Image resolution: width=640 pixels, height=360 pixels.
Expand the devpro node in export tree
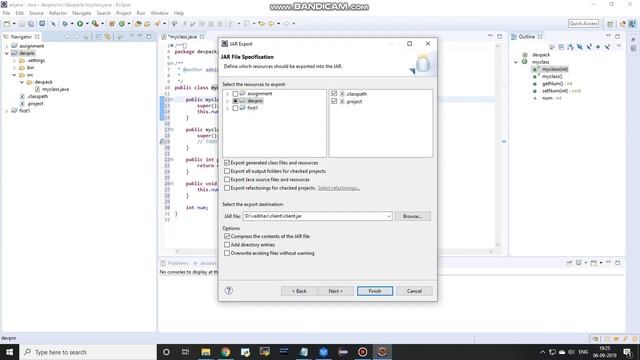pyautogui.click(x=227, y=101)
